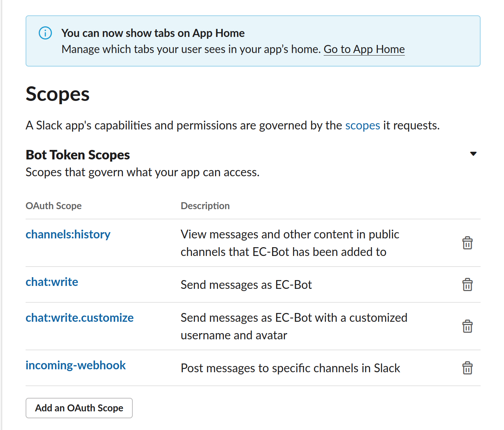Click the info icon in the banner
Viewport: 504px width, 430px height.
[x=45, y=33]
